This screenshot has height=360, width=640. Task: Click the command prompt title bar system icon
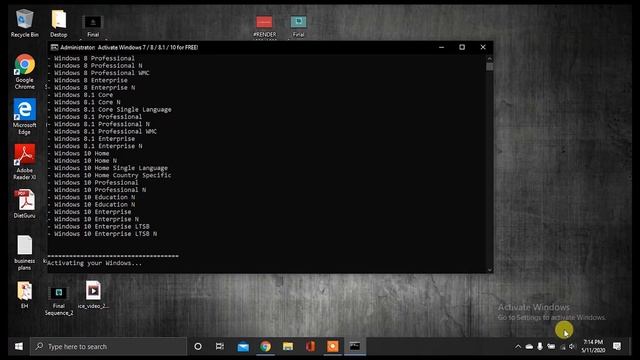[54, 47]
